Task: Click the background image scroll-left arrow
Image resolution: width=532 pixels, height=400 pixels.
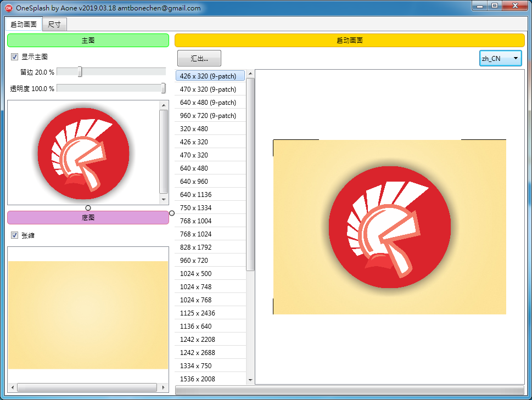Action: 13,387
